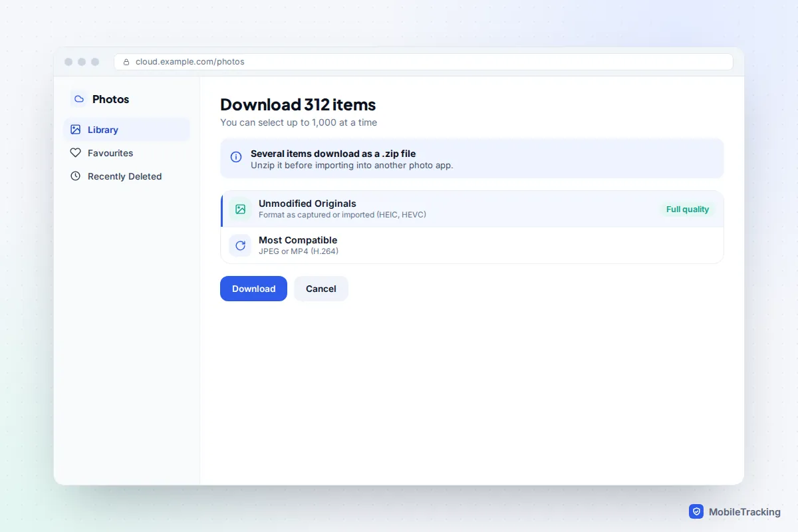
Task: Click the cloud Photos logo icon
Action: (x=79, y=99)
